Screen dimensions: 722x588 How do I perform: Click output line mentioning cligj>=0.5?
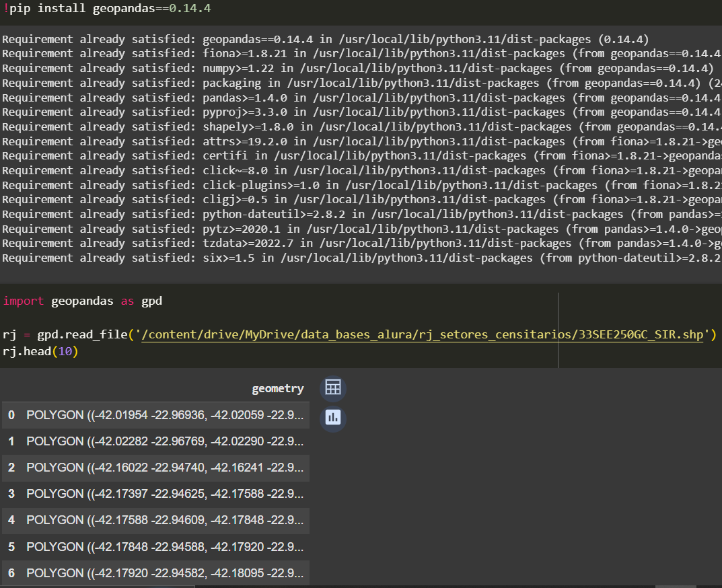[361, 200]
